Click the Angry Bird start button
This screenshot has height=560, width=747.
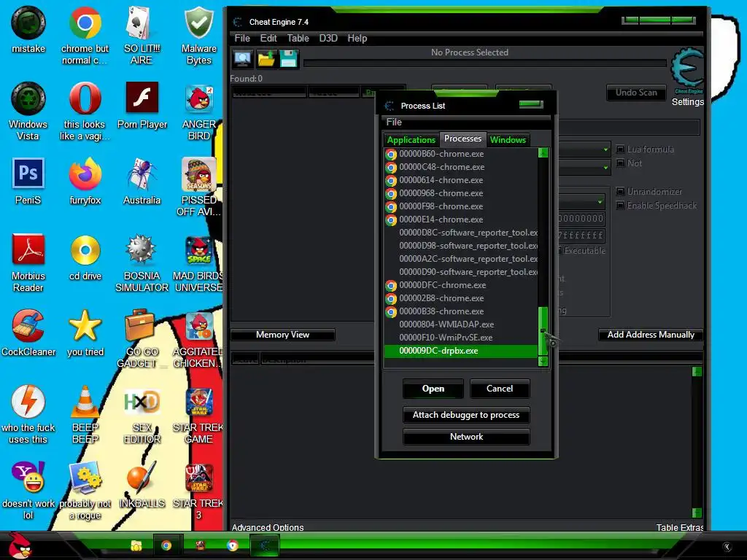[x=19, y=545]
